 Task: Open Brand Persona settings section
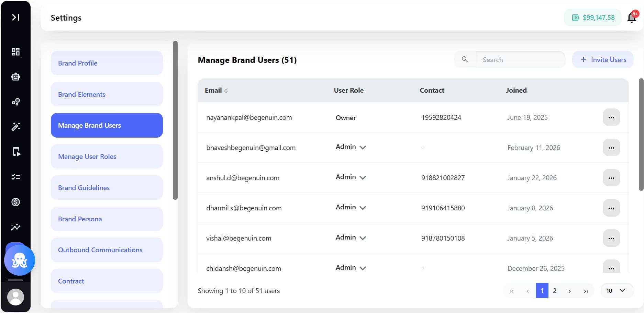(x=107, y=219)
